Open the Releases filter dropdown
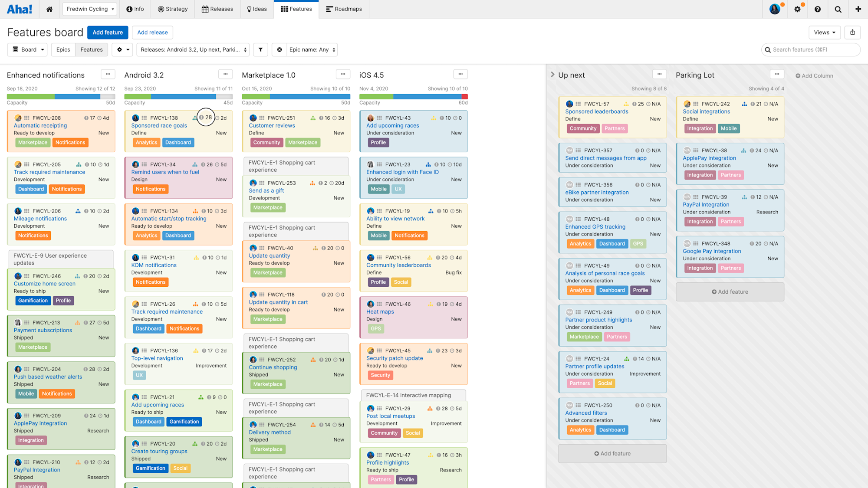 (x=192, y=49)
